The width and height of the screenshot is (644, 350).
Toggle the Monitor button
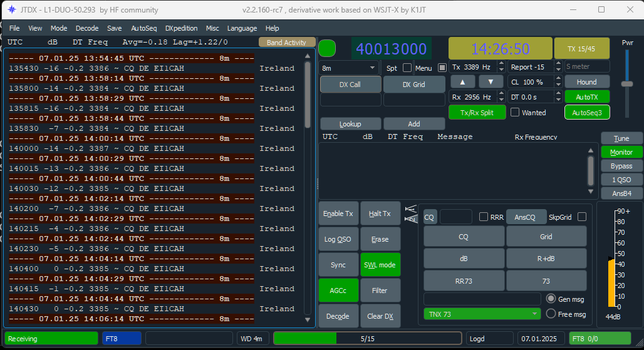coord(621,152)
